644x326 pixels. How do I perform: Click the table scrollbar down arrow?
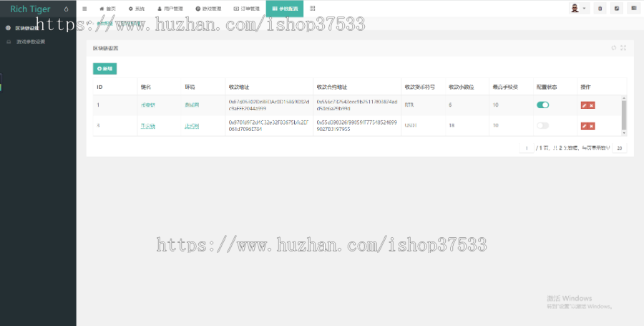[x=624, y=133]
